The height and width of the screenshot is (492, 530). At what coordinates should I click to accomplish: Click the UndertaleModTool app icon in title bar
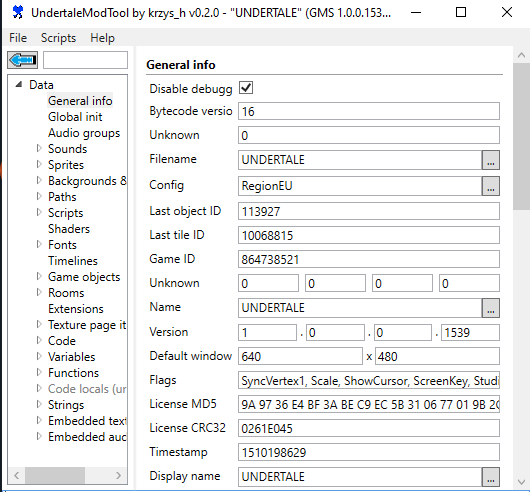17,13
